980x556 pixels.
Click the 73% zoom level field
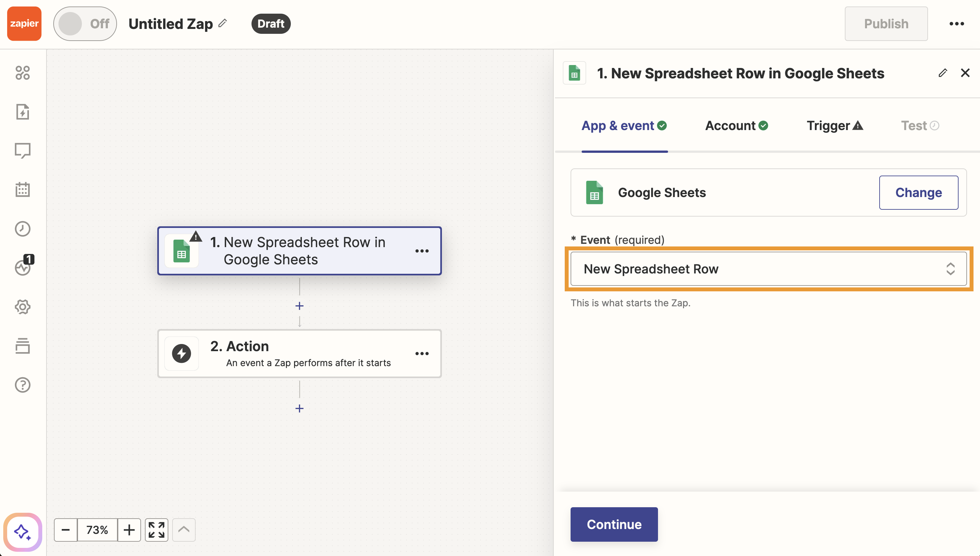pos(97,530)
